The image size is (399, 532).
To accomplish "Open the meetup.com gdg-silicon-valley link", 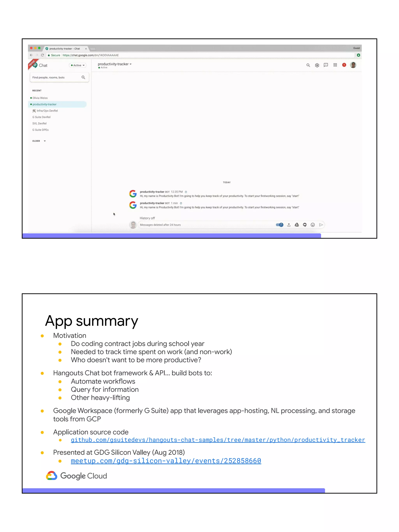I will pyautogui.click(x=166, y=461).
